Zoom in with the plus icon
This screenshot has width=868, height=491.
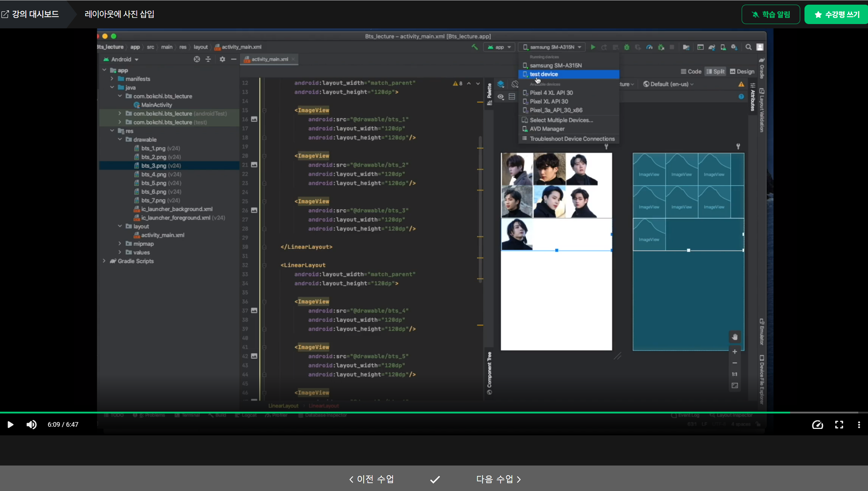735,352
